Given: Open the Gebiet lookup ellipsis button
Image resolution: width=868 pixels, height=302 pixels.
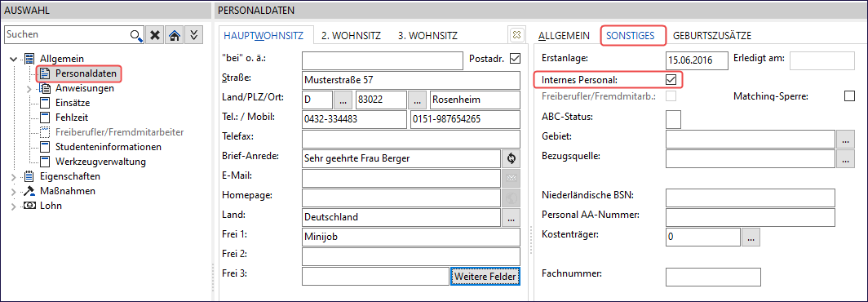Looking at the screenshot, I should click(844, 139).
